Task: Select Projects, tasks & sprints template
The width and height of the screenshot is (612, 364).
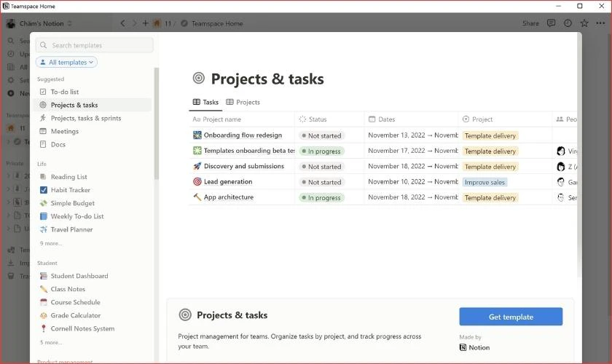Action: [86, 118]
